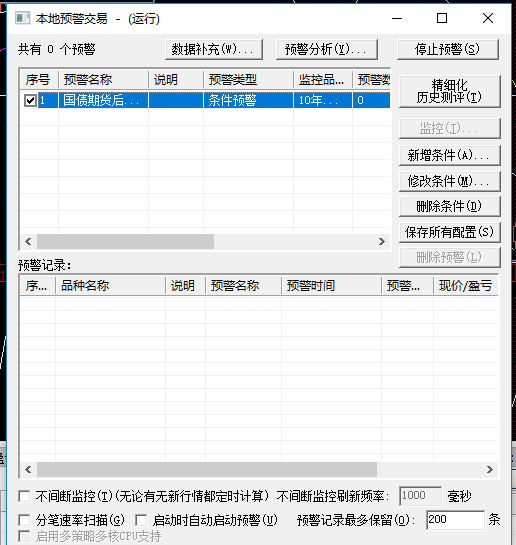This screenshot has height=545, width=516.
Task: Add a condition via 新增条件(A)
Action: pyautogui.click(x=450, y=155)
